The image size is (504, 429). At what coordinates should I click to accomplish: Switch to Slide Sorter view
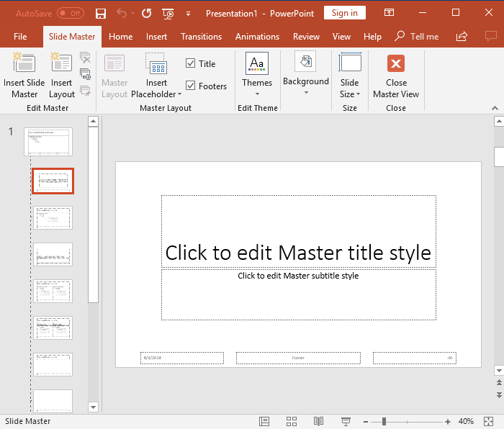(x=292, y=421)
